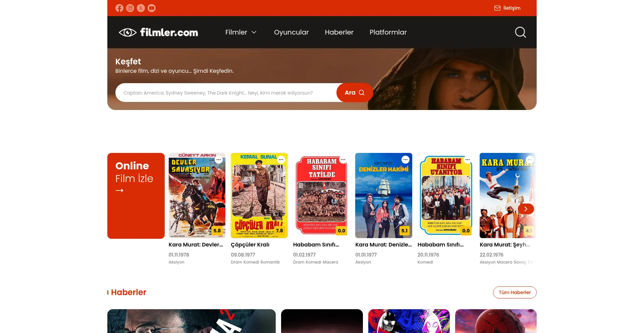Click the red next arrow on film carousel
The width and height of the screenshot is (644, 333).
(526, 209)
